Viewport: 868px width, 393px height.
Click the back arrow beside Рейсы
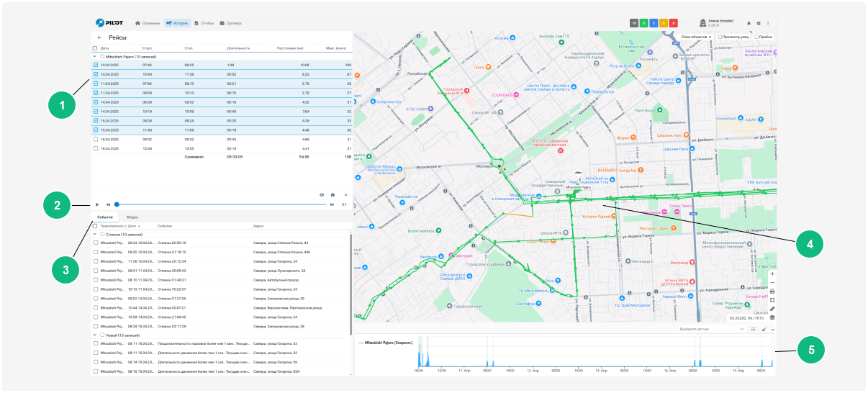[x=99, y=37]
